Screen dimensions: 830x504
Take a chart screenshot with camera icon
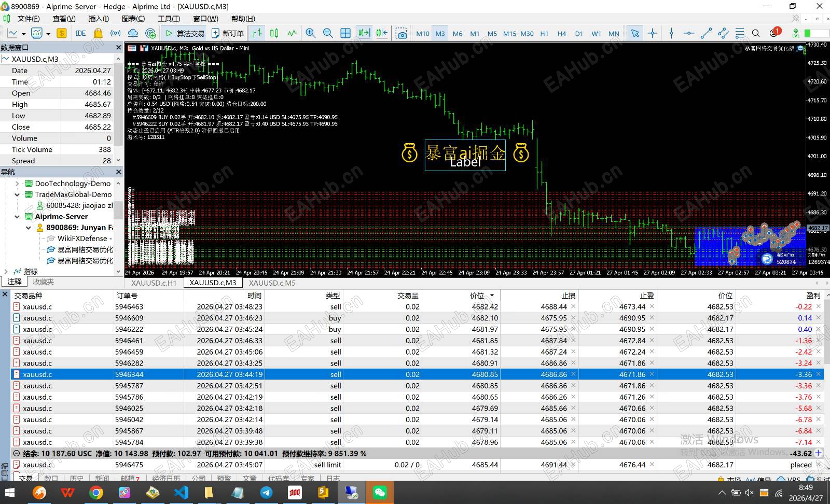point(402,33)
